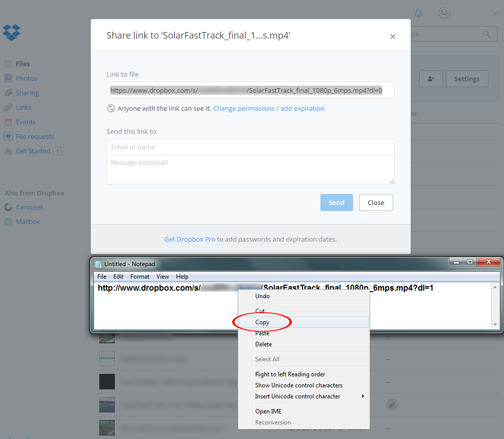Screen dimensions: 504x439
Task: Choose Delete from the context menu
Action: click(x=304, y=344)
